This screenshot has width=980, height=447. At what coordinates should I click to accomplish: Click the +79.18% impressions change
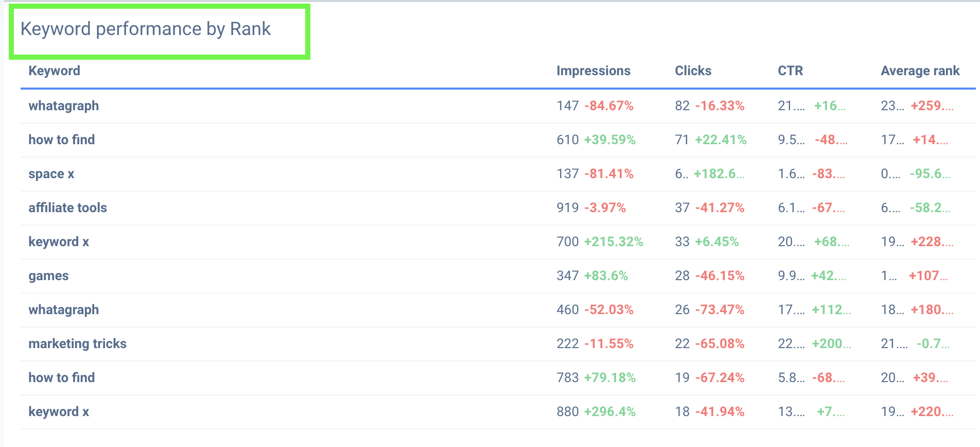pos(610,377)
